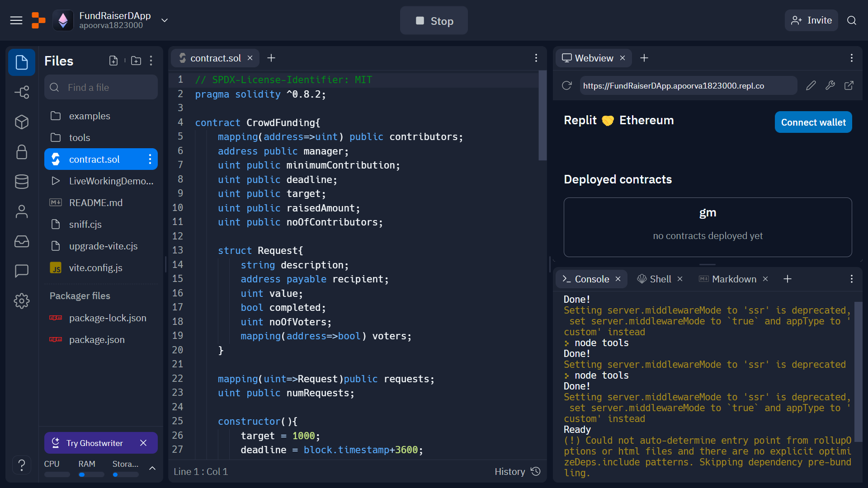Open Webview in a new tab

tap(849, 85)
